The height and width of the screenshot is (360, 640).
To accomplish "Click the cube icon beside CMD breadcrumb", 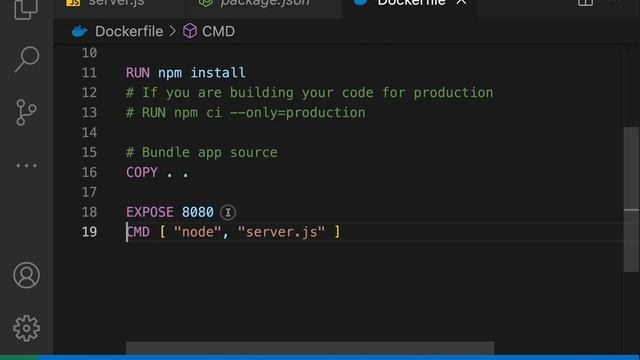I will 190,31.
